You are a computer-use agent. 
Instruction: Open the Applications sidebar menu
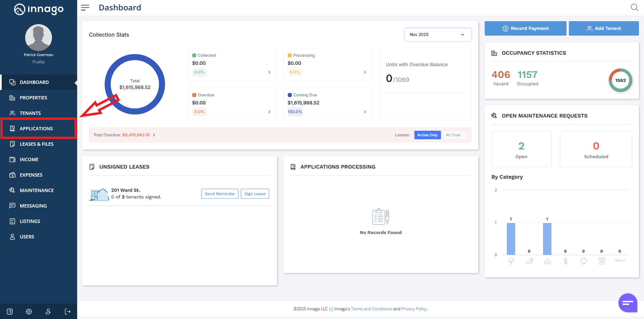tap(36, 129)
